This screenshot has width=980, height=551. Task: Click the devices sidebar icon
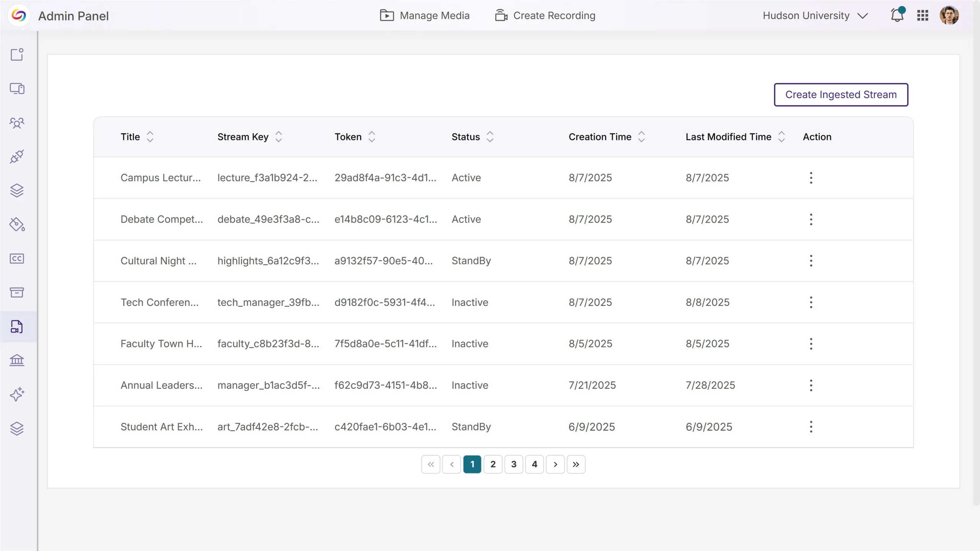tap(17, 89)
